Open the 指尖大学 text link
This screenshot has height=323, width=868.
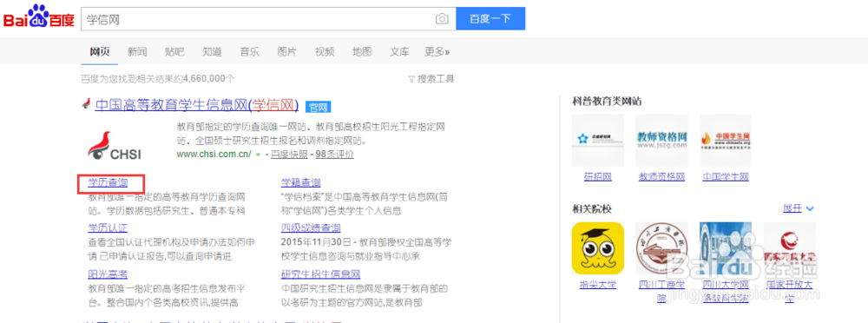[598, 286]
